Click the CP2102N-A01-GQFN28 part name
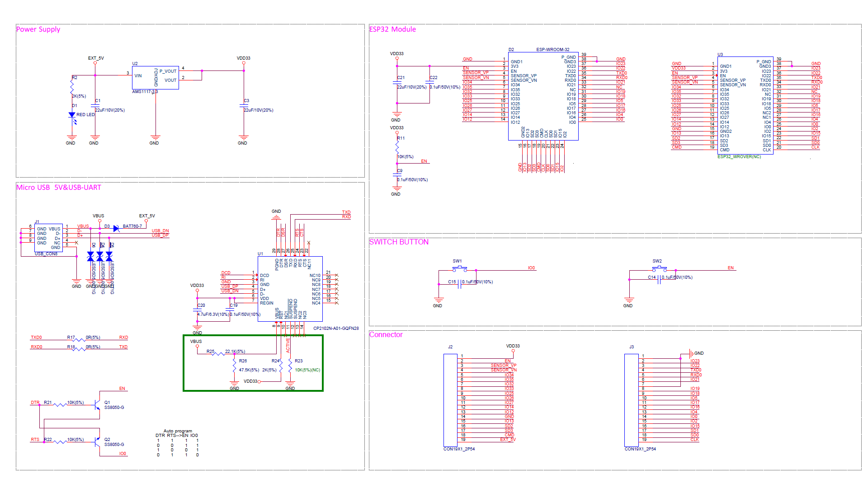 click(x=336, y=328)
